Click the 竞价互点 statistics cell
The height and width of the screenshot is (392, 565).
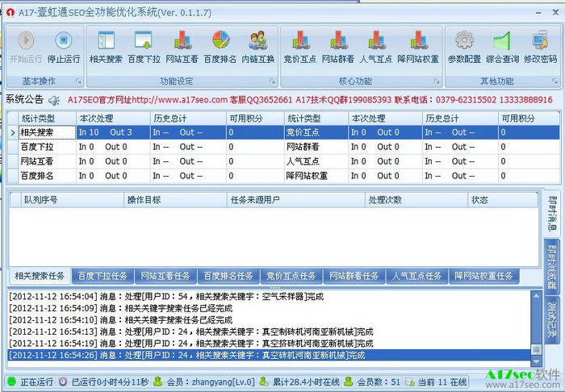tap(316, 132)
